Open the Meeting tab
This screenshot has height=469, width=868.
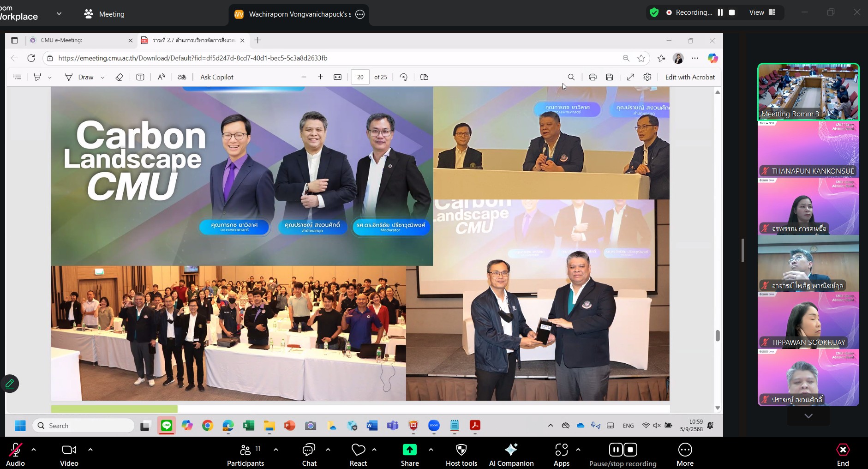tap(104, 14)
